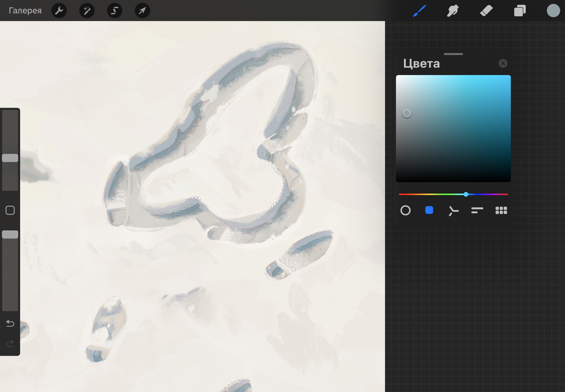Tap the active color circle
Image resolution: width=565 pixels, height=392 pixels.
coord(553,11)
